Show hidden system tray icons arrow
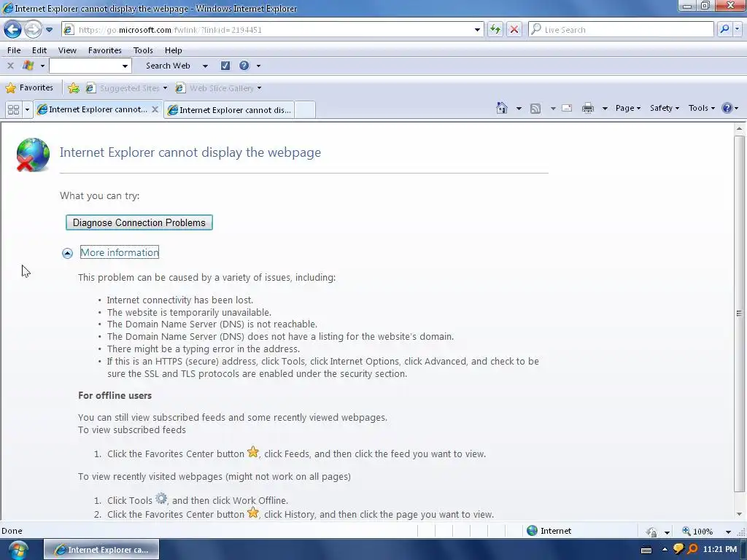The image size is (747, 560). pyautogui.click(x=664, y=550)
